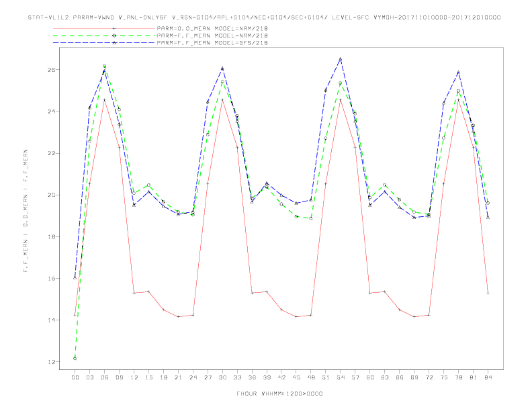Click x-axis forecast hour label 00
This screenshot has width=532, height=411.
(75, 377)
